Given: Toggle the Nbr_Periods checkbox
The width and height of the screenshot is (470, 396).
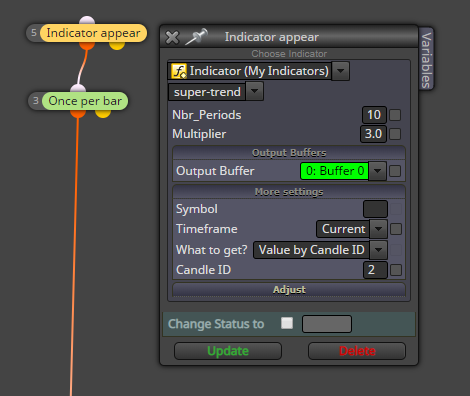Looking at the screenshot, I should tap(395, 115).
